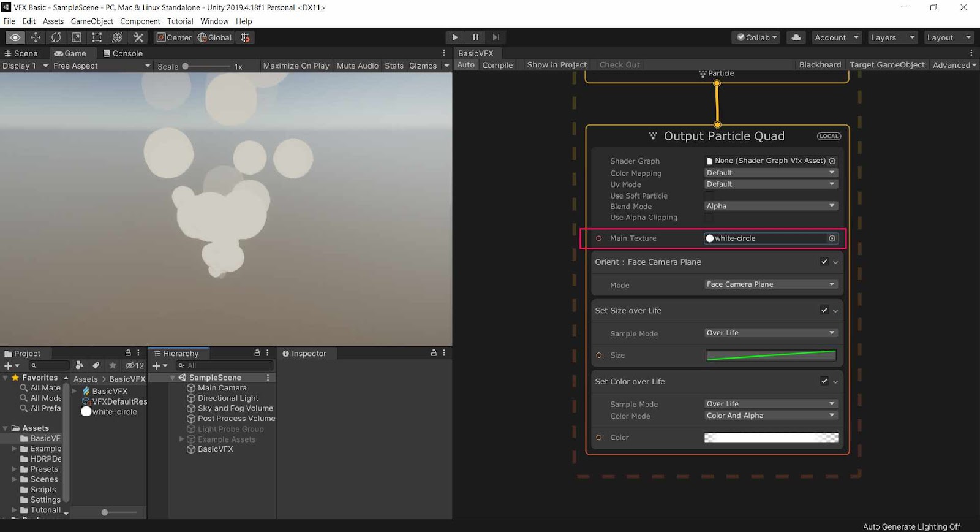Expand the Color Mode dropdown
This screenshot has height=532, width=980.
(x=771, y=416)
